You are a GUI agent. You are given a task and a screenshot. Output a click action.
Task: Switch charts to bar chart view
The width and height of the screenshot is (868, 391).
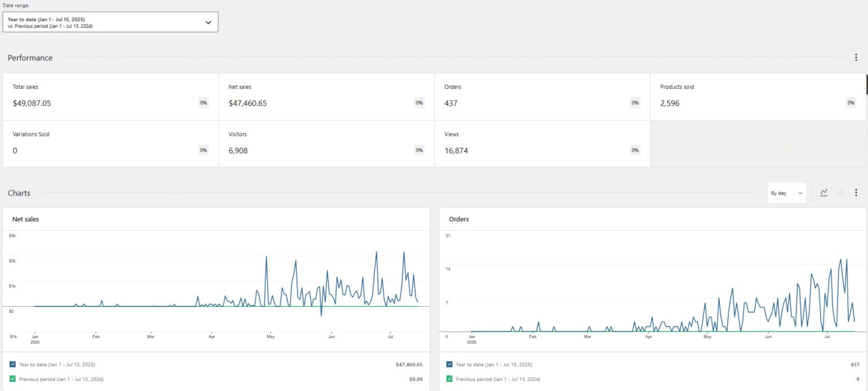[840, 193]
